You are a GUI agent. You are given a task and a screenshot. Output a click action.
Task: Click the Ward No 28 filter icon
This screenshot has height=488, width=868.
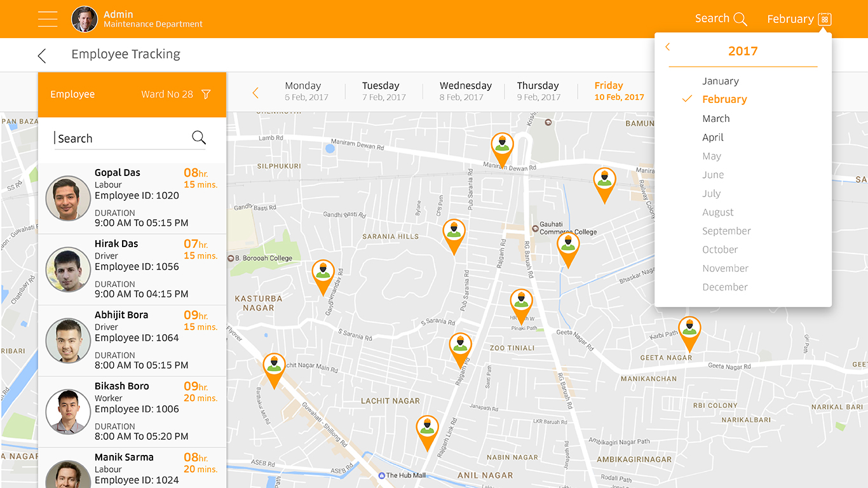pyautogui.click(x=206, y=95)
